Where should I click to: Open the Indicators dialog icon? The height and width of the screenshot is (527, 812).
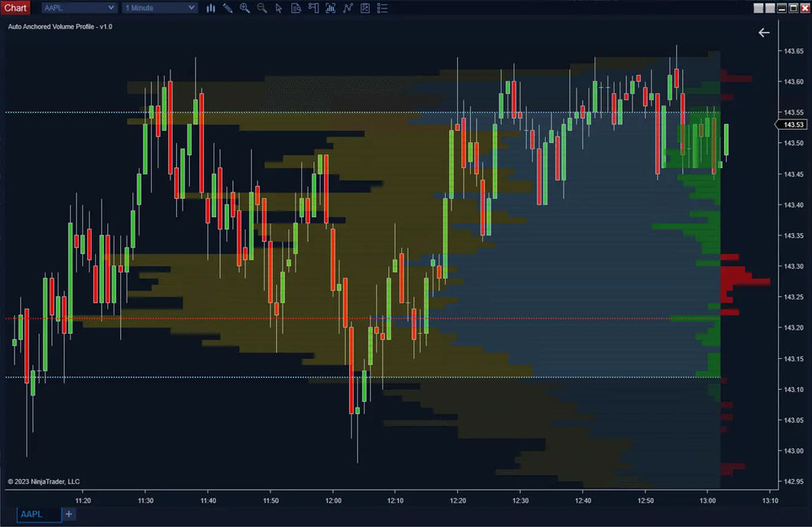point(330,8)
